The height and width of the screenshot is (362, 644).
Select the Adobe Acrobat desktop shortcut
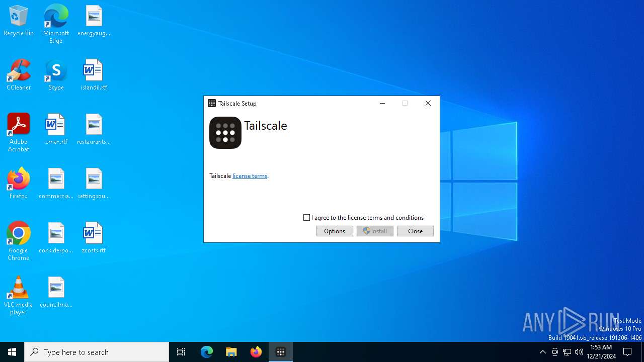point(19,133)
